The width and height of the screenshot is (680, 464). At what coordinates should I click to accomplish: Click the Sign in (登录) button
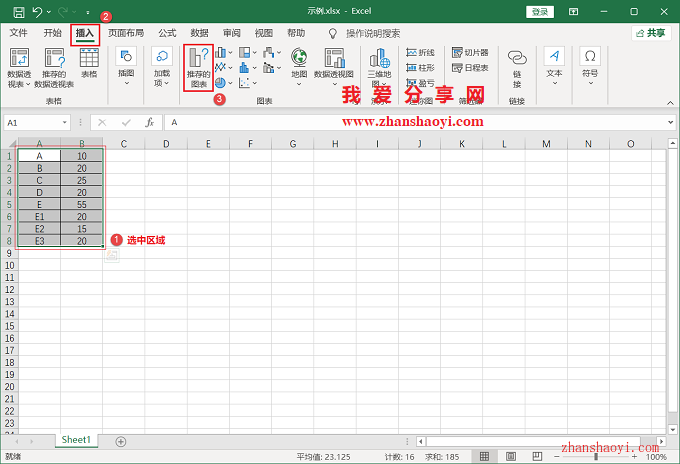540,12
